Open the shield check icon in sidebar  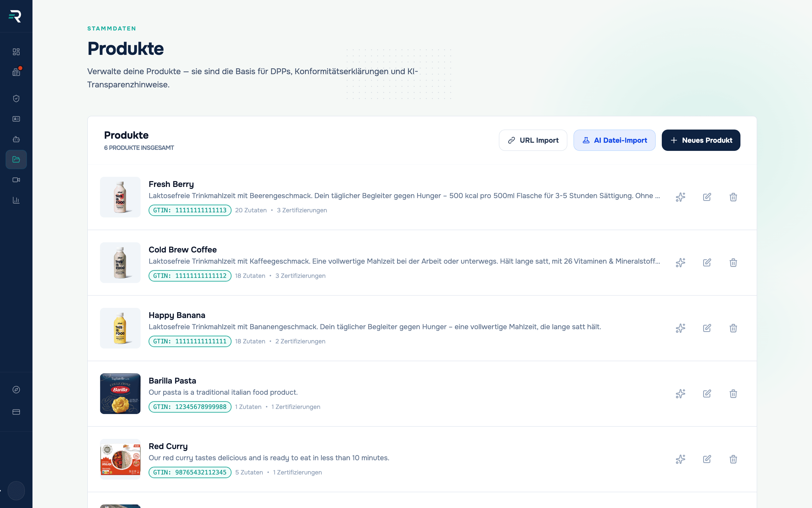tap(16, 99)
